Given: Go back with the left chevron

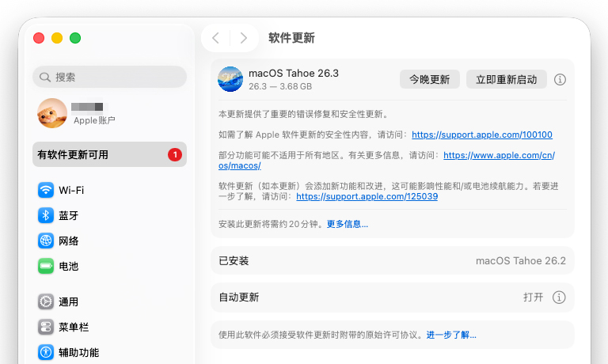Looking at the screenshot, I should tap(215, 38).
